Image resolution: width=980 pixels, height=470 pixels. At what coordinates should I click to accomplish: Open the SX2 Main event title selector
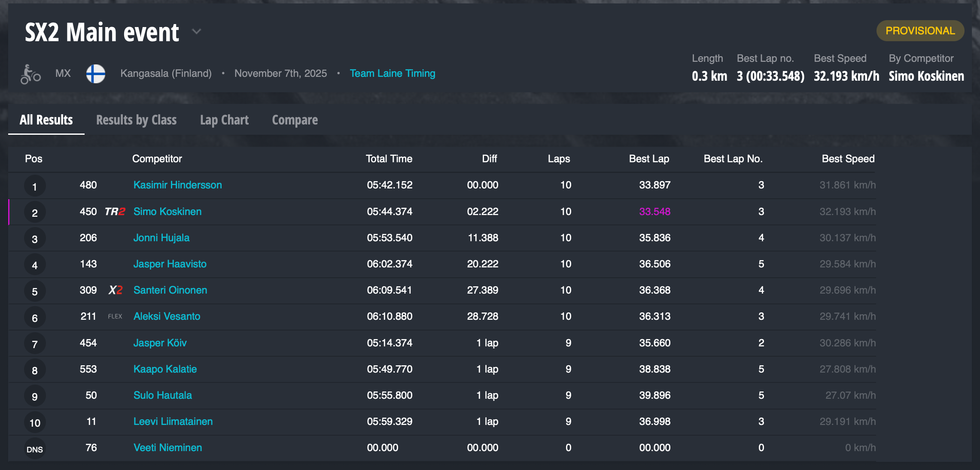pyautogui.click(x=102, y=32)
